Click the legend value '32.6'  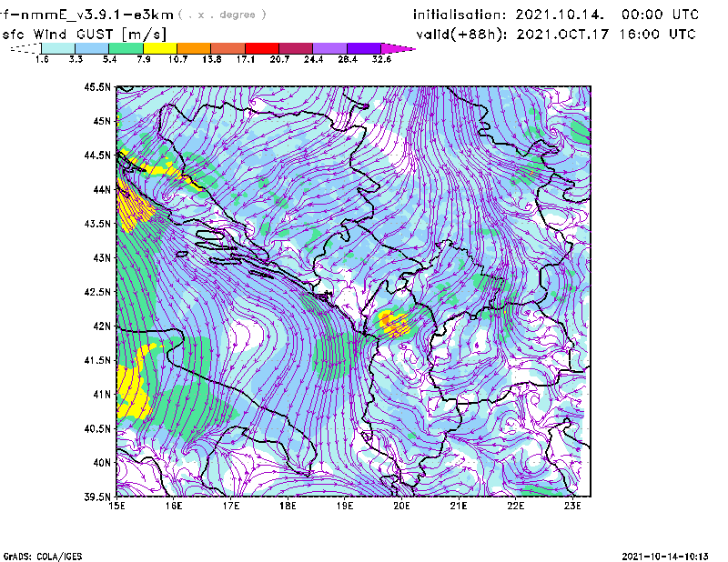pos(381,59)
